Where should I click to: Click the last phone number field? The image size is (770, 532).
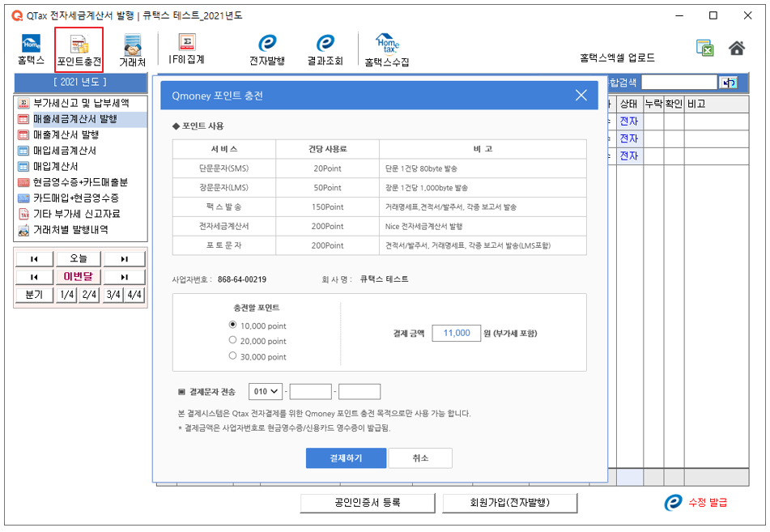click(x=359, y=391)
